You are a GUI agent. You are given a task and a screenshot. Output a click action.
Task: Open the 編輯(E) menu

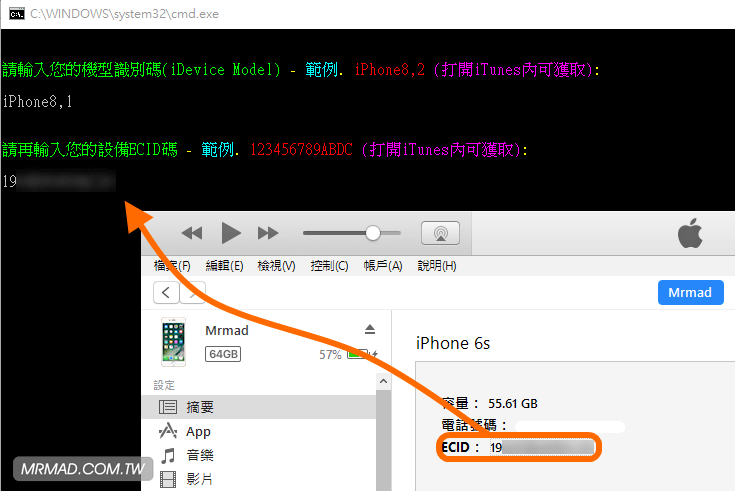[x=224, y=266]
